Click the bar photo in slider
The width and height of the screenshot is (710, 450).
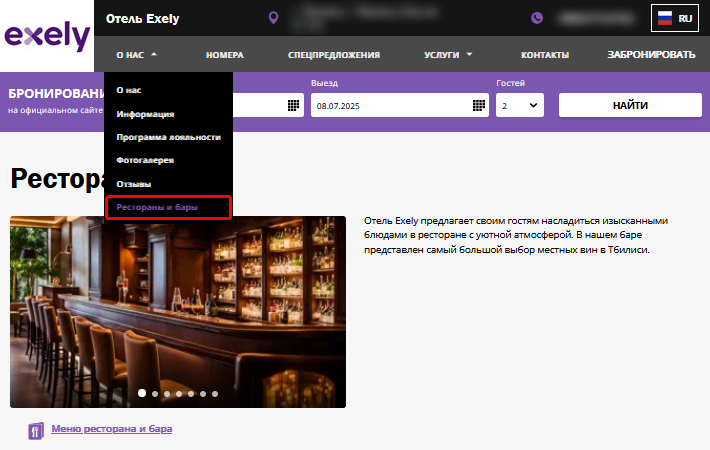[x=178, y=312]
